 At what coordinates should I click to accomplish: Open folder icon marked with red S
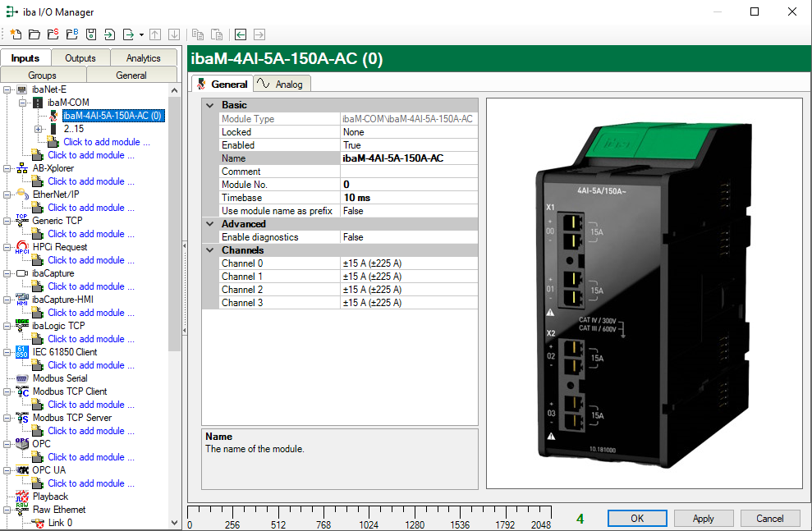click(x=53, y=34)
